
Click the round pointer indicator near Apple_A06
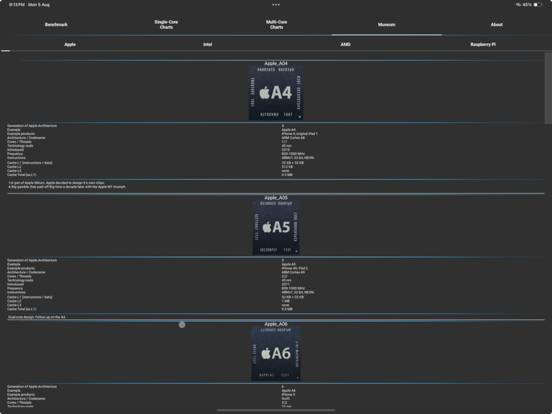pos(182,325)
